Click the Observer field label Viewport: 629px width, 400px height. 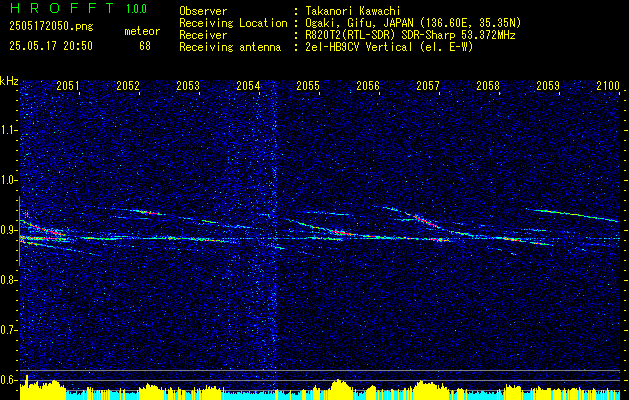point(203,11)
